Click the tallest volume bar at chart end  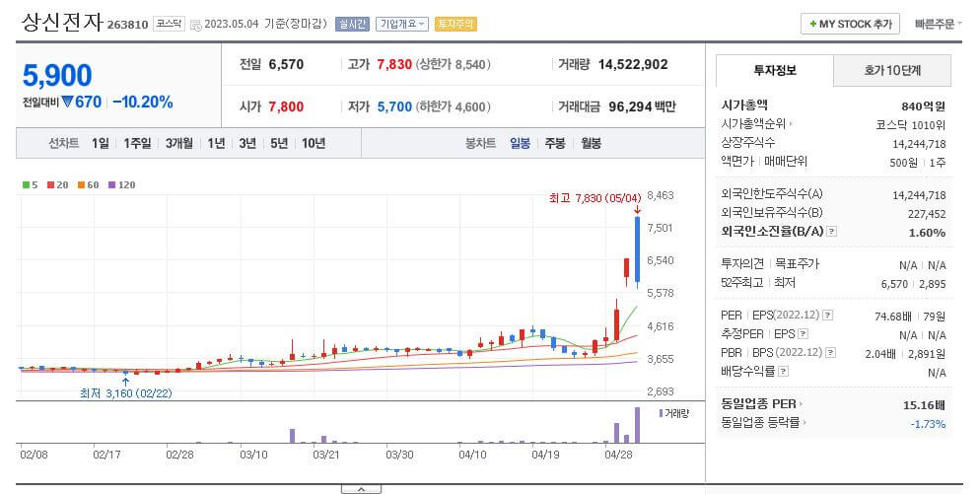coord(638,425)
